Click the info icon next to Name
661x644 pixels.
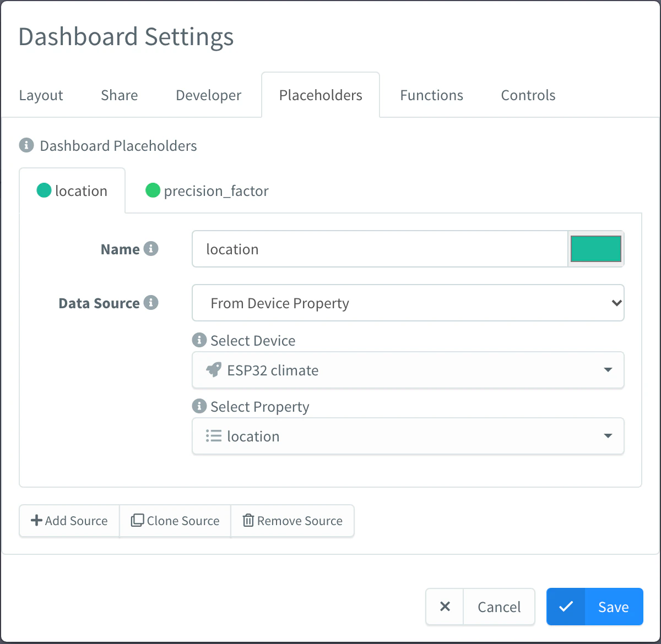(151, 249)
